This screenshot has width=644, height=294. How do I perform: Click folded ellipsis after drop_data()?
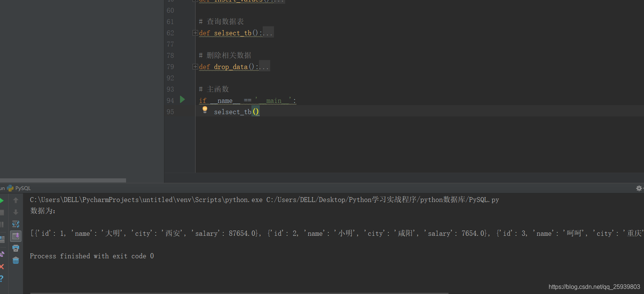click(264, 67)
